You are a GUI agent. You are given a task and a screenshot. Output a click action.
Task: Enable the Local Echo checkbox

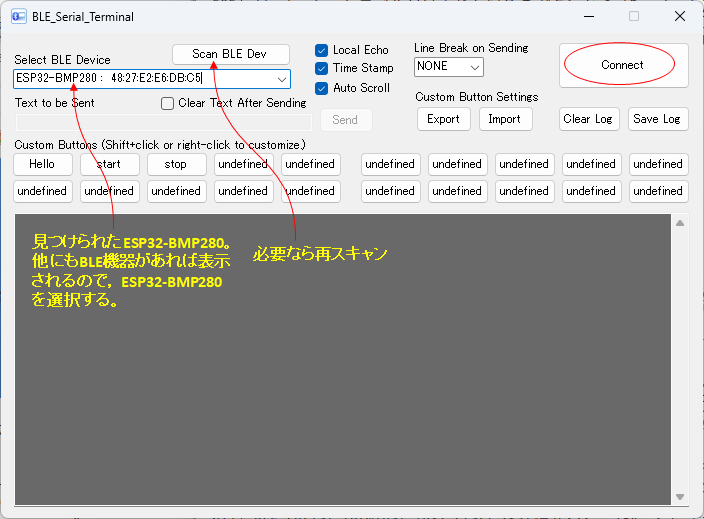point(322,50)
